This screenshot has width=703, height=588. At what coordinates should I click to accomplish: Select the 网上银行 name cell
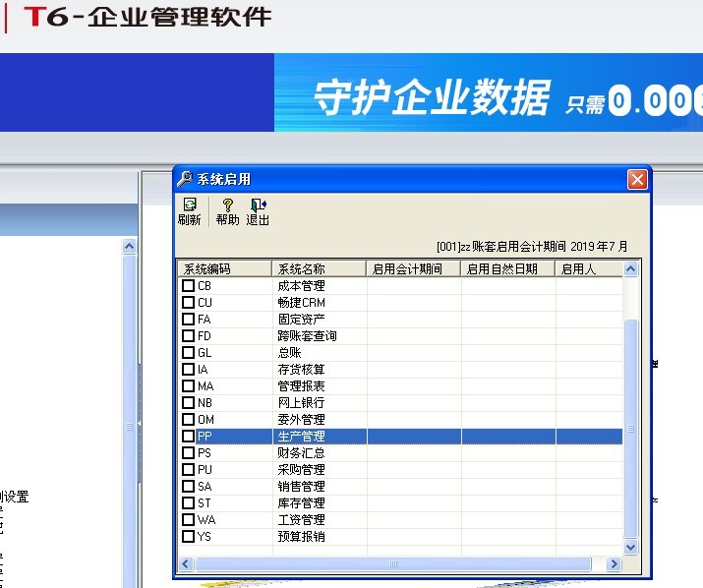[320, 403]
